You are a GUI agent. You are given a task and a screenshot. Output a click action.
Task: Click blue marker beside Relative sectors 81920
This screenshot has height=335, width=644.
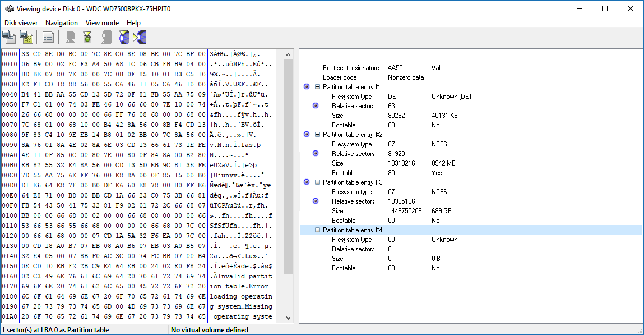pos(316,154)
